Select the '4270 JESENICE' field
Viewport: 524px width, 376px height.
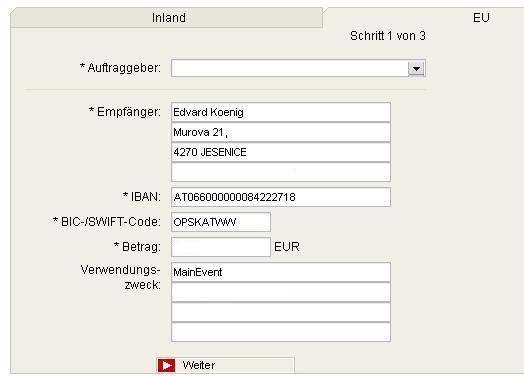(x=281, y=152)
